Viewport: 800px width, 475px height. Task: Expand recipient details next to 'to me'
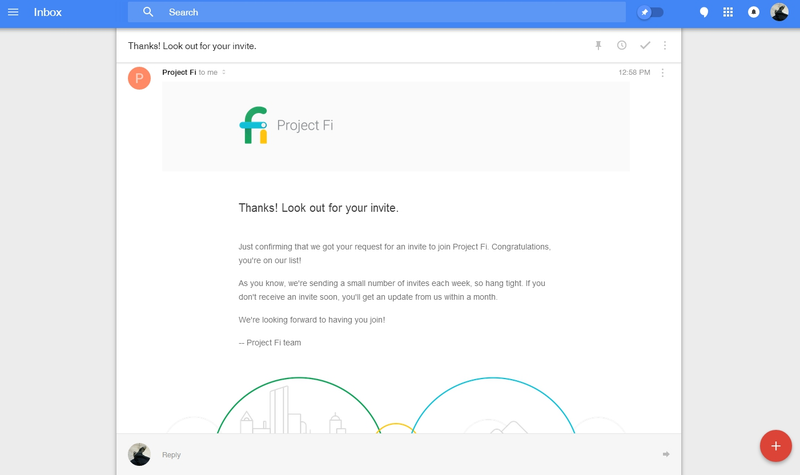coord(223,72)
